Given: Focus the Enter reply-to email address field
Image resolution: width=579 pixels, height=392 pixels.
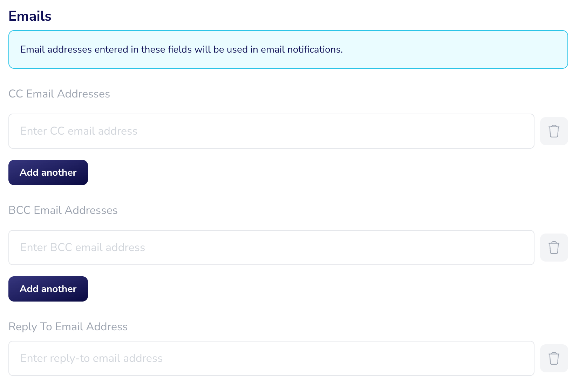Looking at the screenshot, I should 271,358.
